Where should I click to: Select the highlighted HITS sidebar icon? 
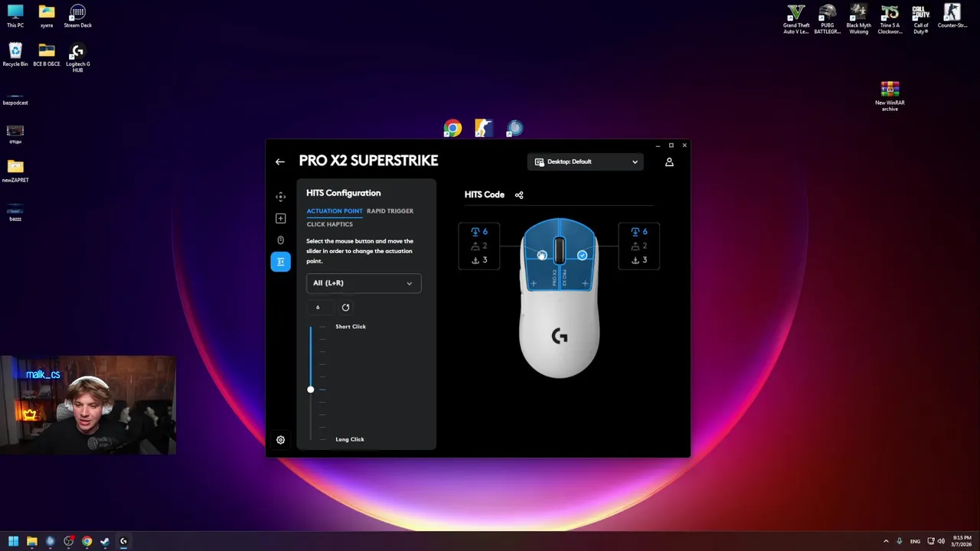(280, 262)
